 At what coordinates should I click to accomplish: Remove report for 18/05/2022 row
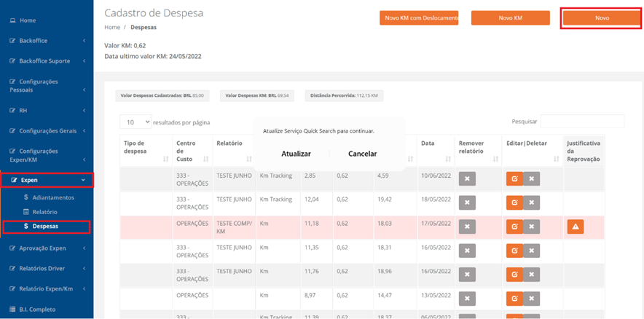pyautogui.click(x=467, y=202)
